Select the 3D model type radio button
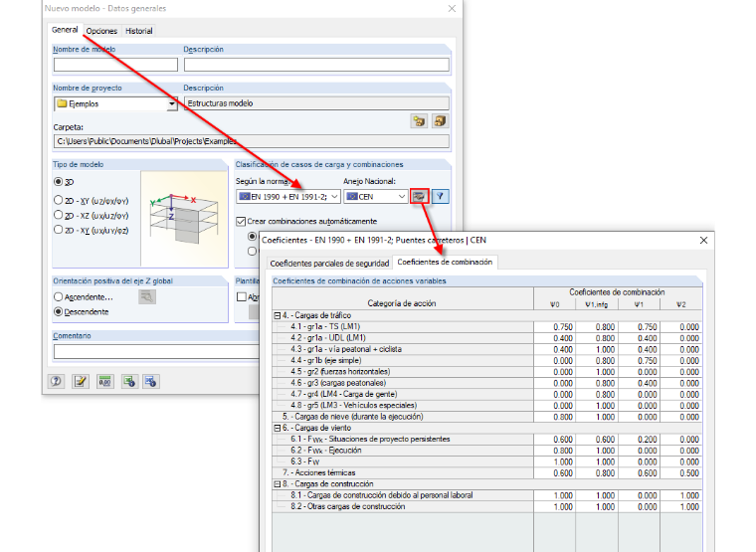Viewport: 756px width, 552px height. [x=59, y=182]
